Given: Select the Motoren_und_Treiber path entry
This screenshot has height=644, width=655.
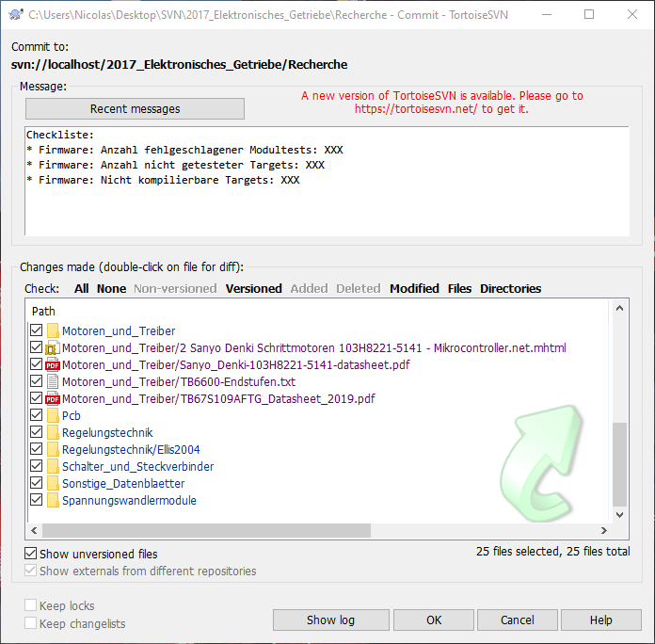Looking at the screenshot, I should pos(119,330).
